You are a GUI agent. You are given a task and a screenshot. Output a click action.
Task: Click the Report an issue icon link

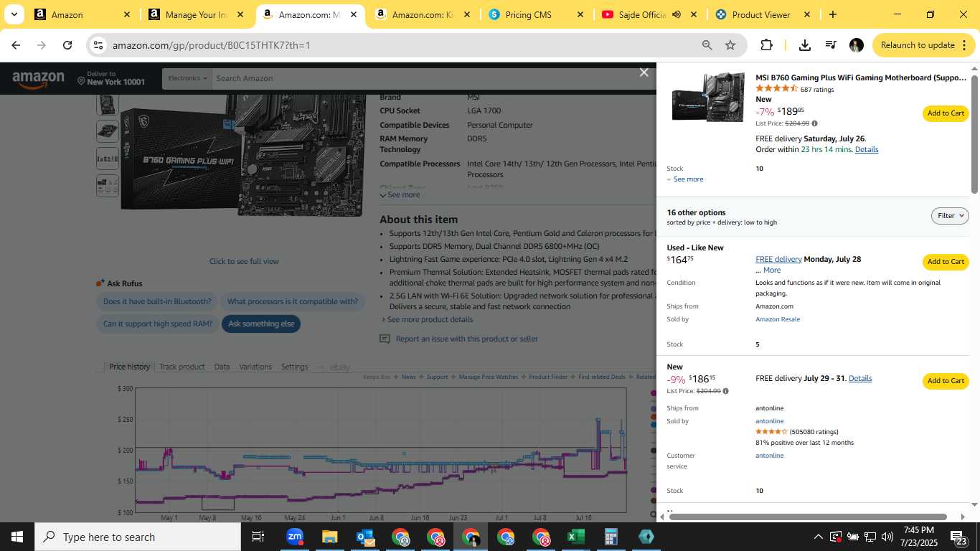pos(385,339)
